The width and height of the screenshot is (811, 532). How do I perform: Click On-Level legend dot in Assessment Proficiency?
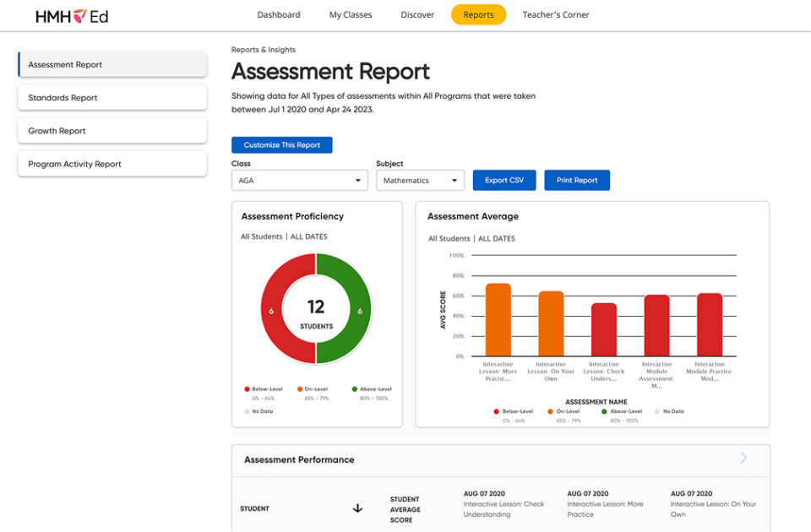[300, 388]
